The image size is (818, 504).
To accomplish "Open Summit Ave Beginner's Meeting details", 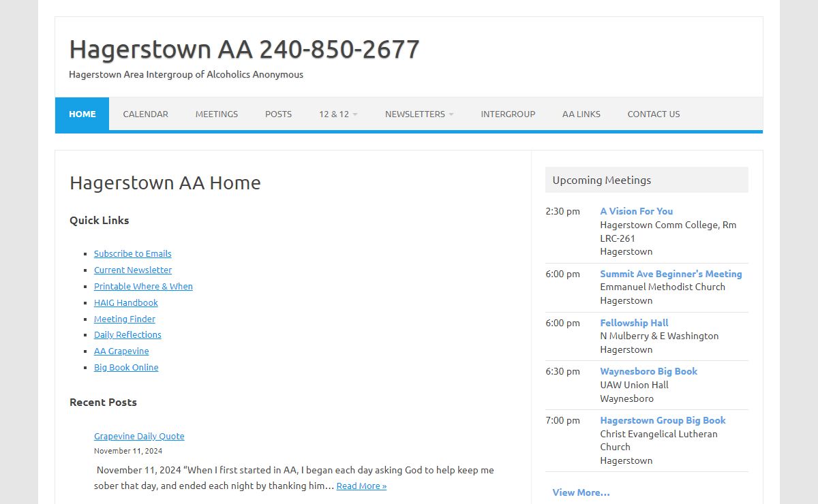I will point(671,274).
